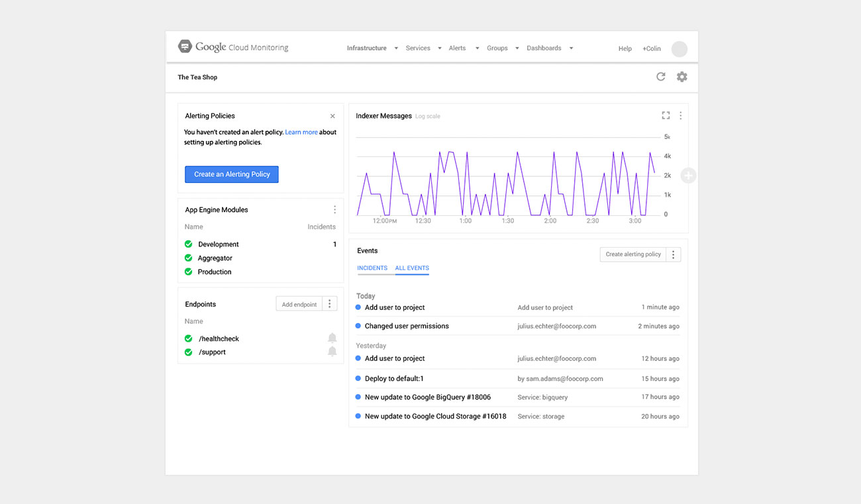The width and height of the screenshot is (861, 504).
Task: Follow the Learn more link
Action: [301, 132]
